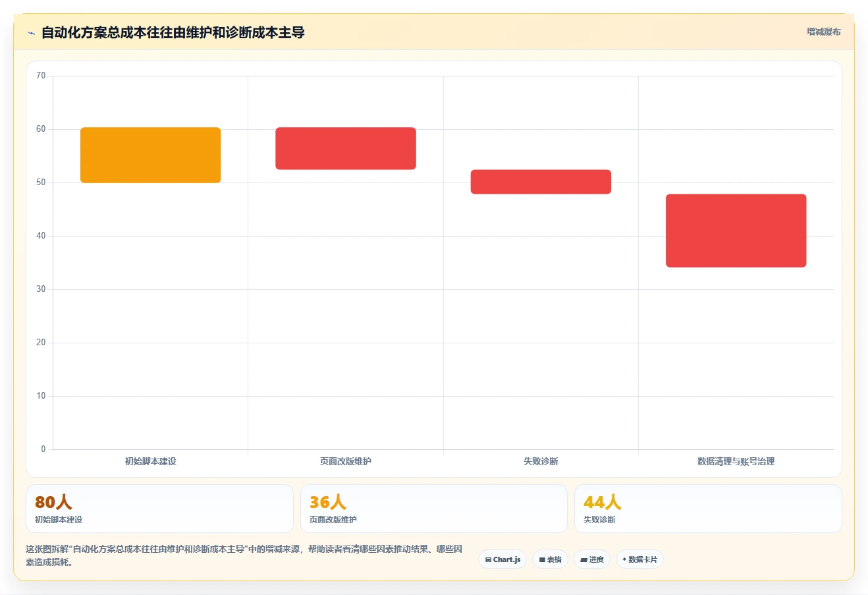868x595 pixels.
Task: Click y-axis value 20
Action: tap(41, 343)
